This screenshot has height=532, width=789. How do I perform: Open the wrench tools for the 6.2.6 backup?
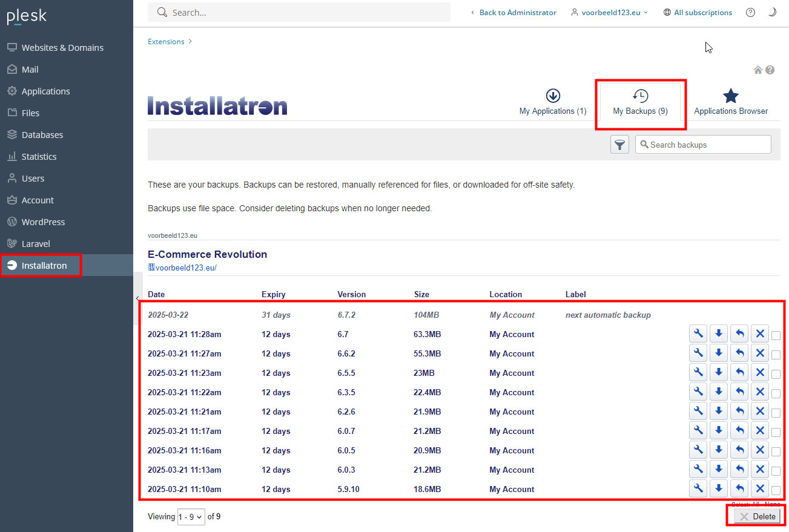pyautogui.click(x=698, y=411)
